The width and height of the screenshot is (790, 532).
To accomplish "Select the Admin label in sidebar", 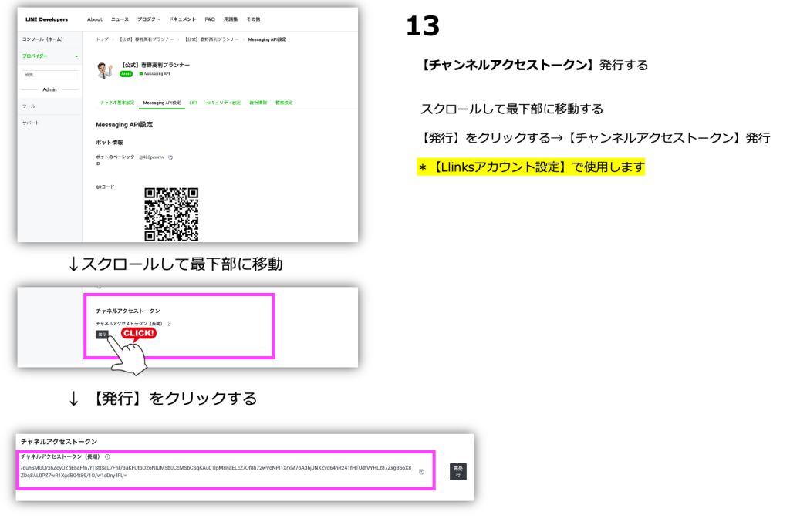I will [50, 89].
